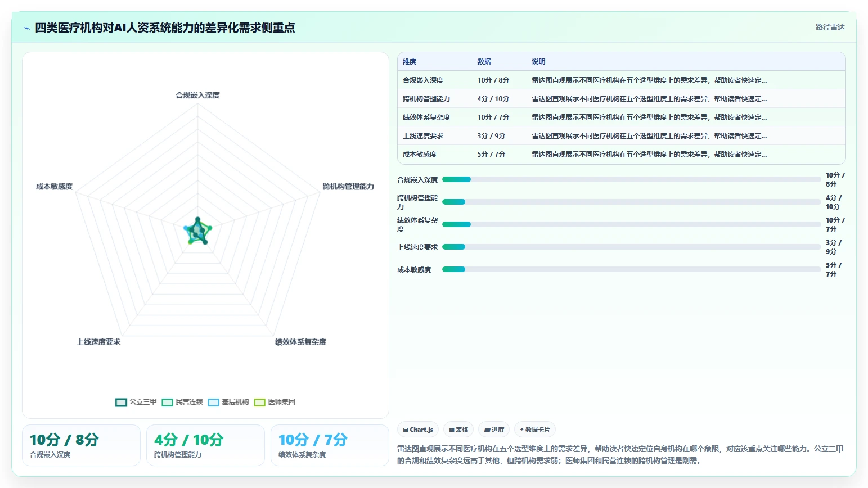
Task: Click the 上线速度要求 progress bar
Action: click(631, 247)
